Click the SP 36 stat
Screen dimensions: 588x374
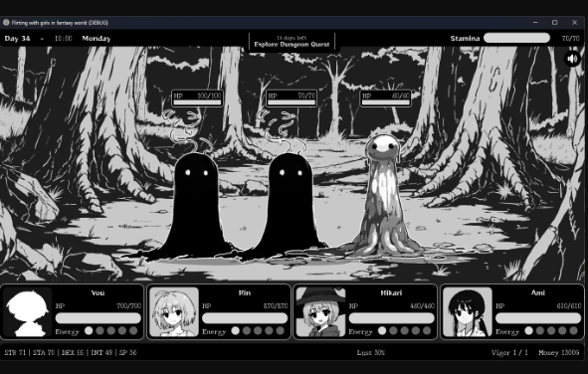[128, 353]
